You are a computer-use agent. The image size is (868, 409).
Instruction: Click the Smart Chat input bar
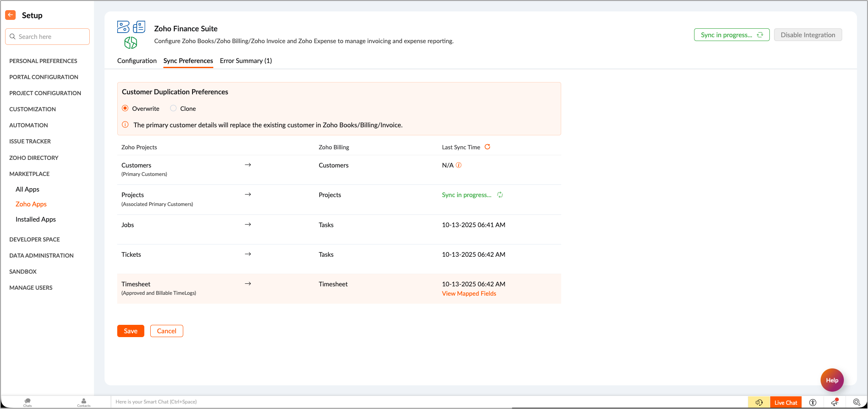tap(429, 402)
